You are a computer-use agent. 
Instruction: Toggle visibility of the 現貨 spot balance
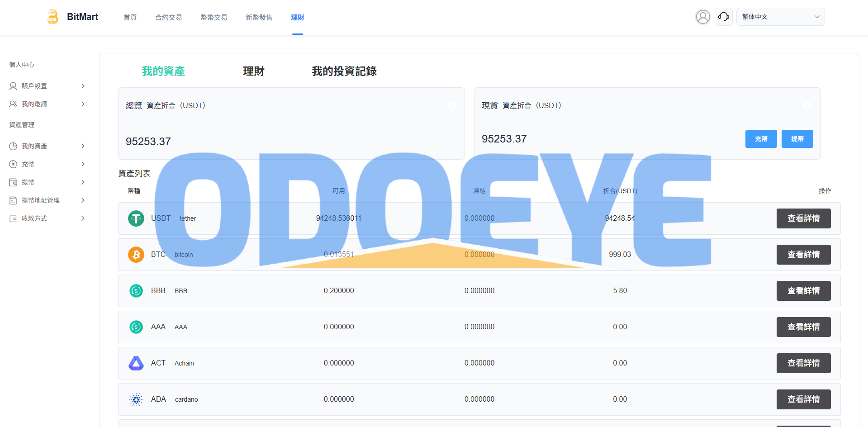[x=807, y=105]
